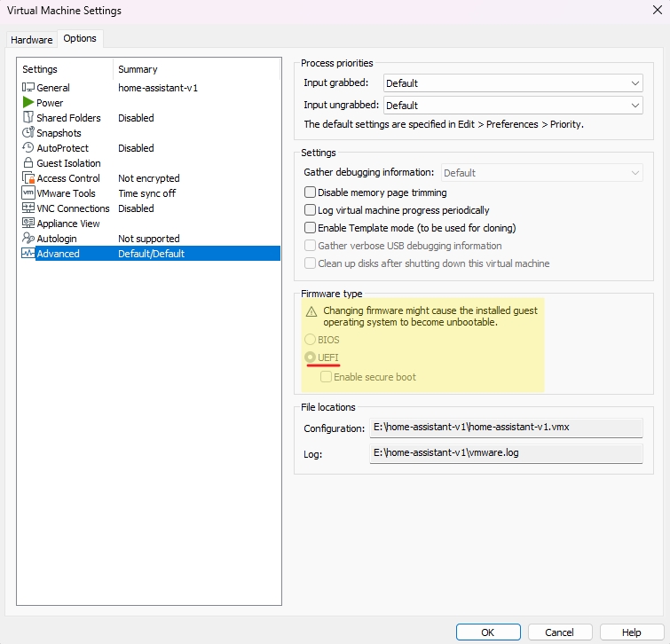Select the Options tab
The width and height of the screenshot is (670, 644).
point(80,39)
